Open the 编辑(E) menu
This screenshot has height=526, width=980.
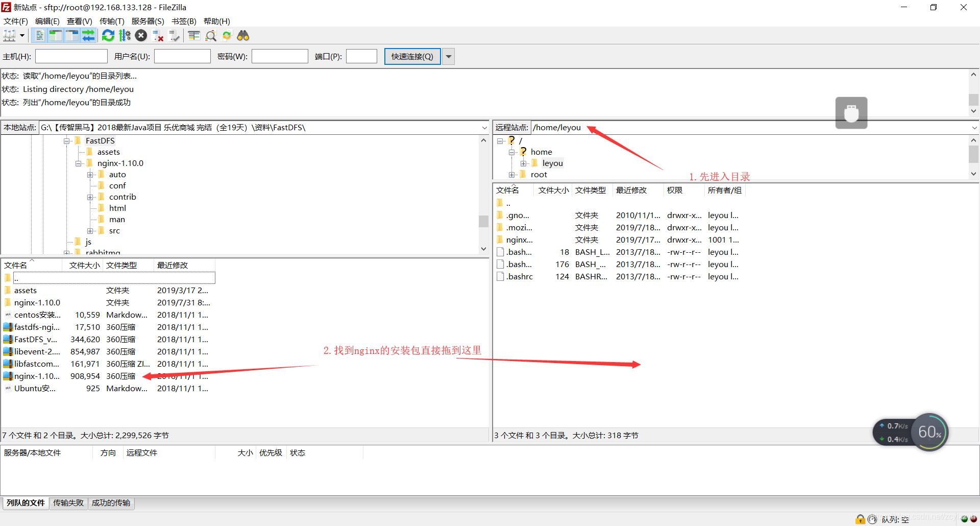[x=47, y=21]
